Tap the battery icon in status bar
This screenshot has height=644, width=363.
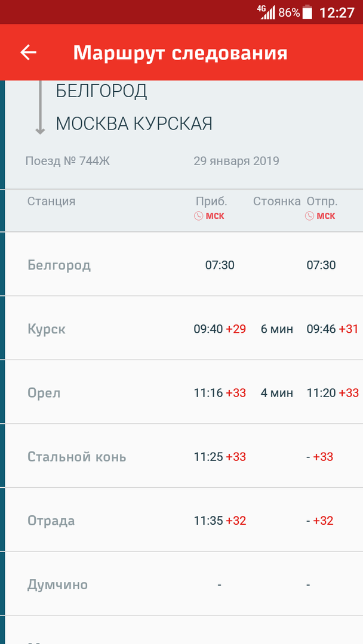[307, 13]
